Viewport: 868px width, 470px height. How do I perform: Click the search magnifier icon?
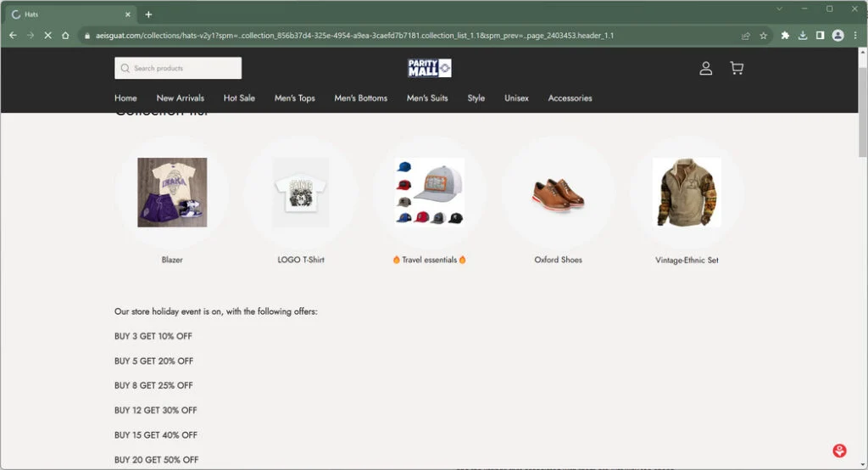tap(125, 68)
